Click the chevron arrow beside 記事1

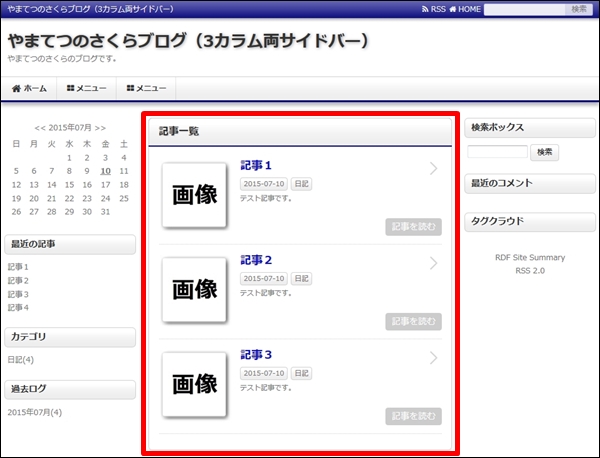tap(433, 168)
